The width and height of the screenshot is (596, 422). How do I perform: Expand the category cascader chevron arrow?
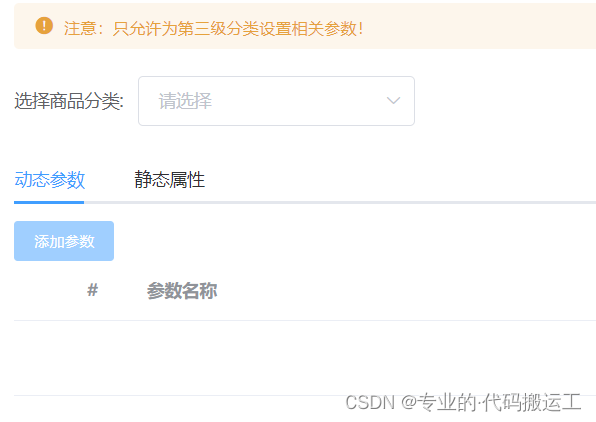(x=393, y=101)
